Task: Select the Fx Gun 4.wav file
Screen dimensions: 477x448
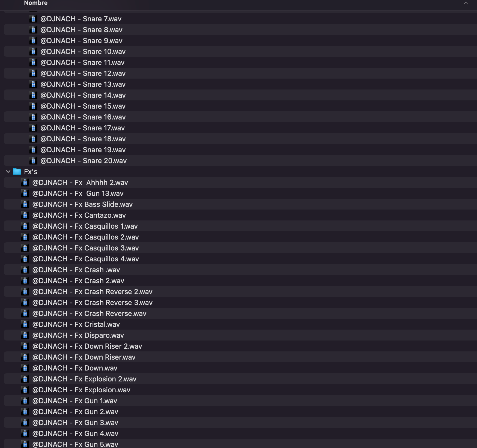Action: (75, 434)
